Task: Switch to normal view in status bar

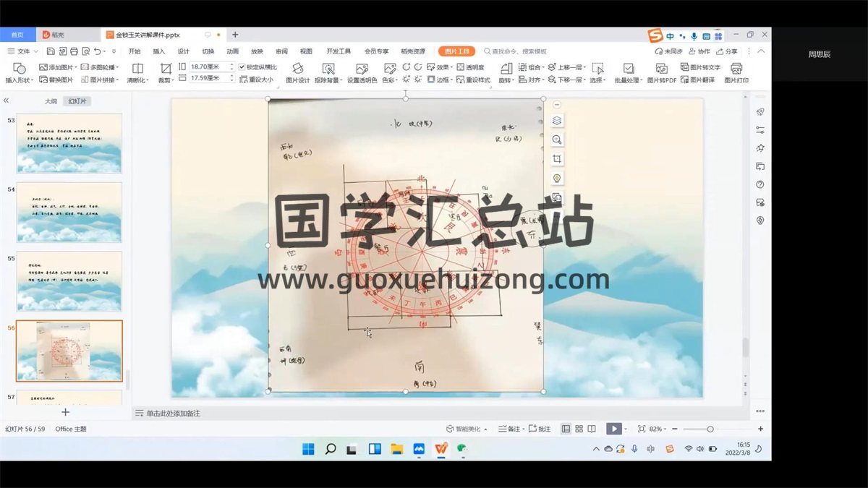Action: coord(566,429)
